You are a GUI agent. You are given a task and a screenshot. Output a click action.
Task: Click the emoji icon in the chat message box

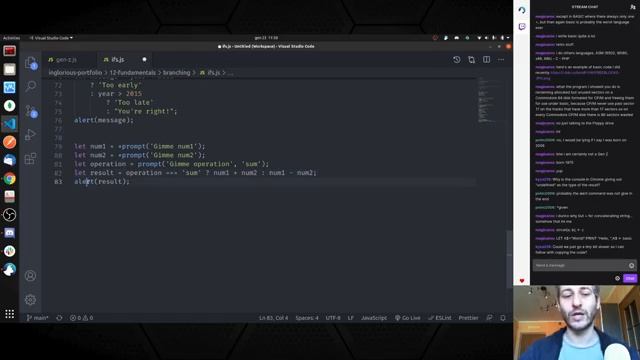(x=631, y=265)
